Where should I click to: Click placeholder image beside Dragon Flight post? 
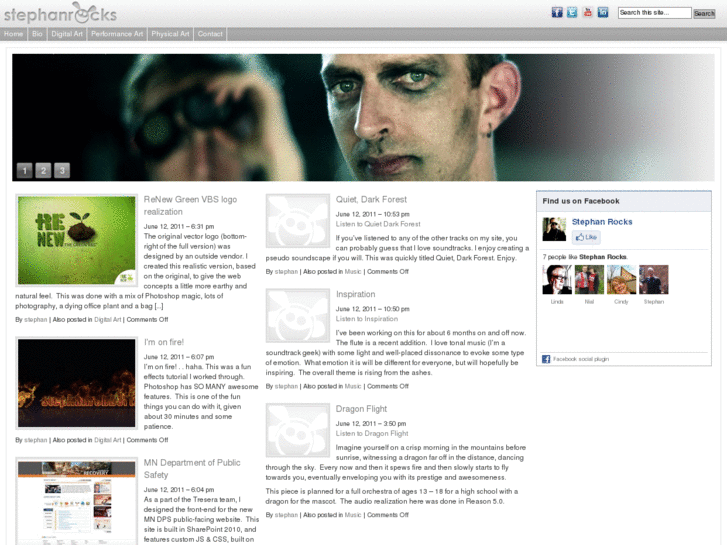[x=298, y=430]
